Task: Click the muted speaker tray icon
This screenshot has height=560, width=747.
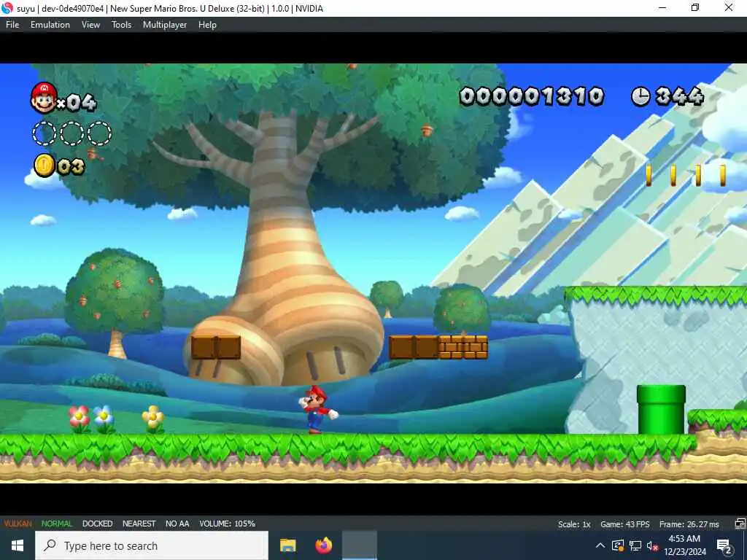Action: coord(652,545)
